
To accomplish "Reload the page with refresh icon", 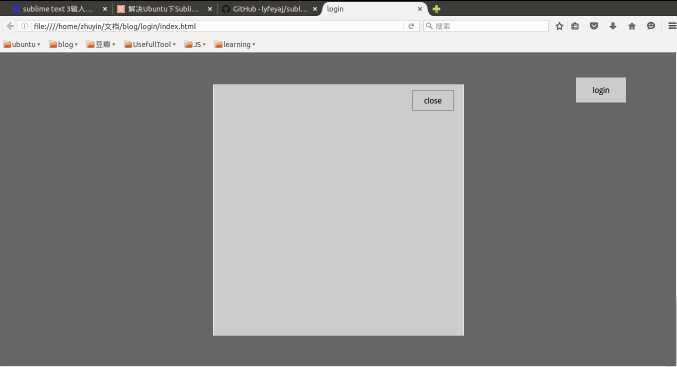I will (x=411, y=26).
